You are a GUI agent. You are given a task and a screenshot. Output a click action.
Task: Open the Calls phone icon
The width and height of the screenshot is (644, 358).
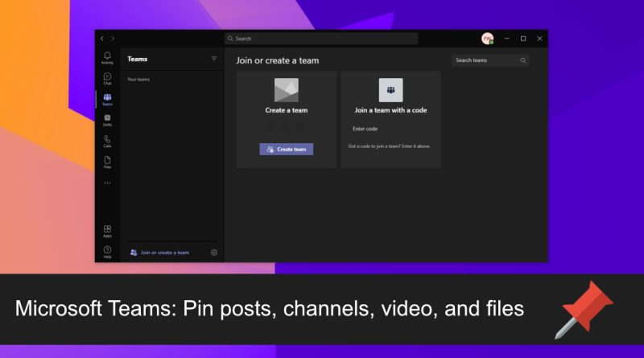[107, 142]
